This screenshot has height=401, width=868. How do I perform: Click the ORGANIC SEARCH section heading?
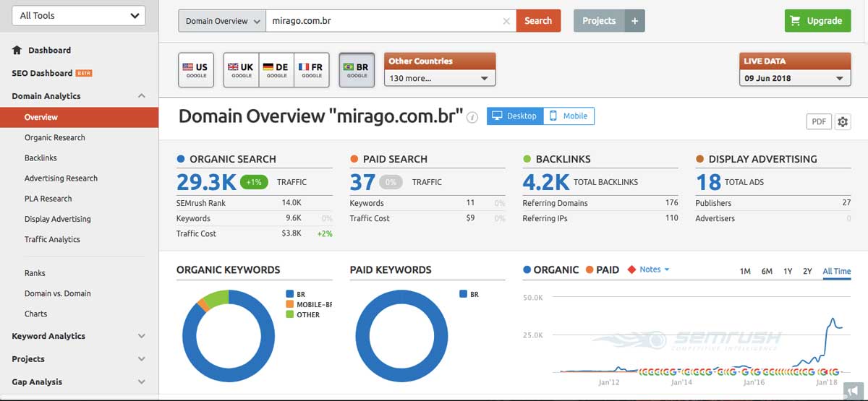coord(233,159)
